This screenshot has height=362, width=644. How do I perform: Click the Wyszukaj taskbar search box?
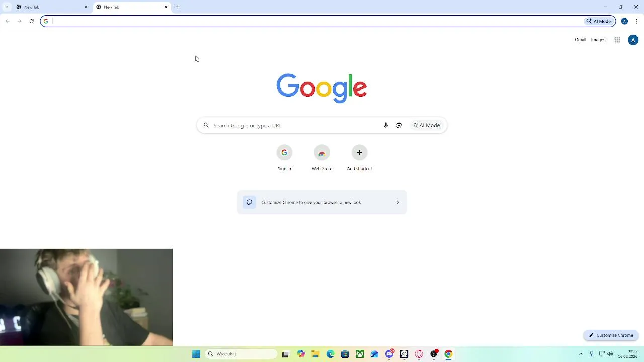(241, 354)
